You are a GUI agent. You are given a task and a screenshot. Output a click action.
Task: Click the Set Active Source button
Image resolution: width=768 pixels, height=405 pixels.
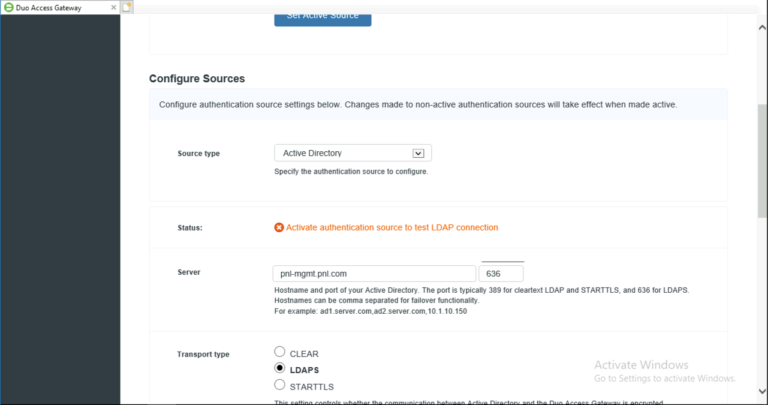pyautogui.click(x=323, y=17)
